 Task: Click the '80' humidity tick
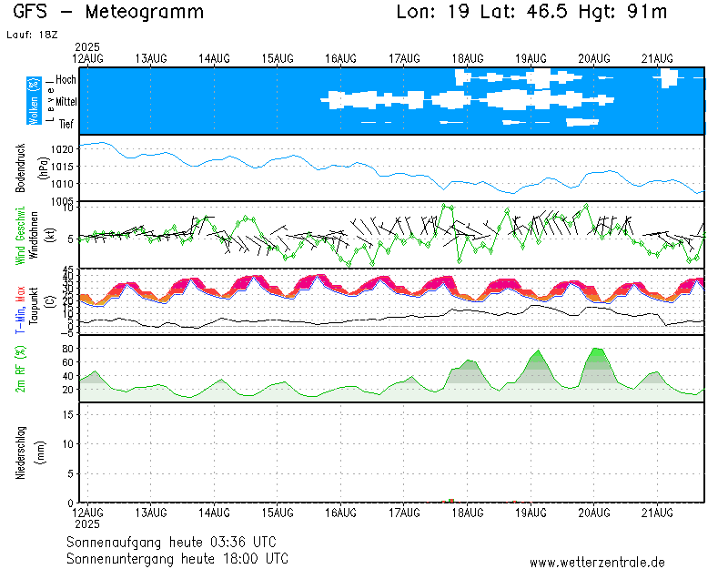67,349
